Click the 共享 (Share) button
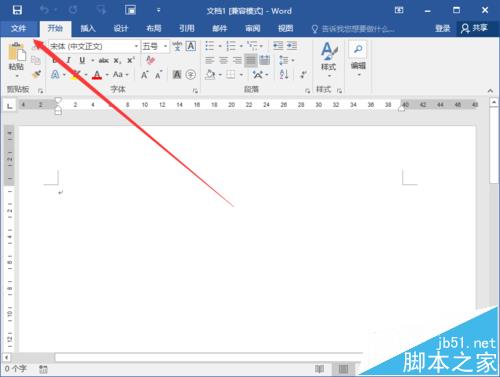500x377 pixels. pyautogui.click(x=475, y=28)
